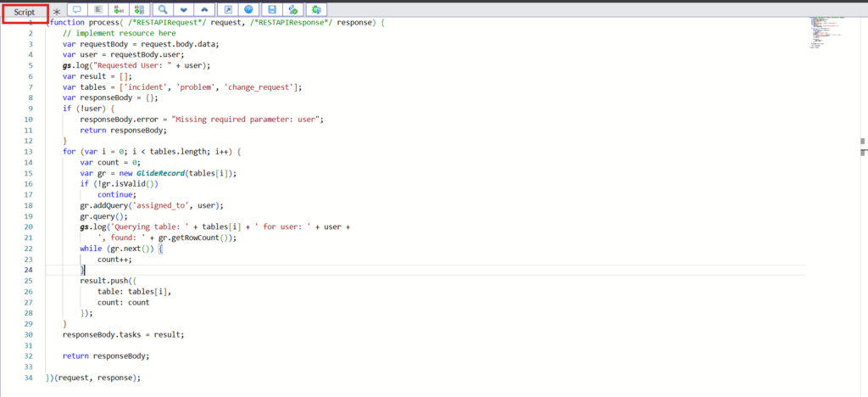Click the Replace All toolbar icon
The height and width of the screenshot is (397, 868).
tap(139, 10)
